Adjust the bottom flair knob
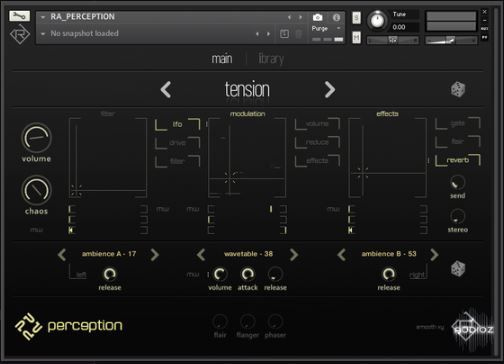The image size is (504, 364). click(x=220, y=322)
